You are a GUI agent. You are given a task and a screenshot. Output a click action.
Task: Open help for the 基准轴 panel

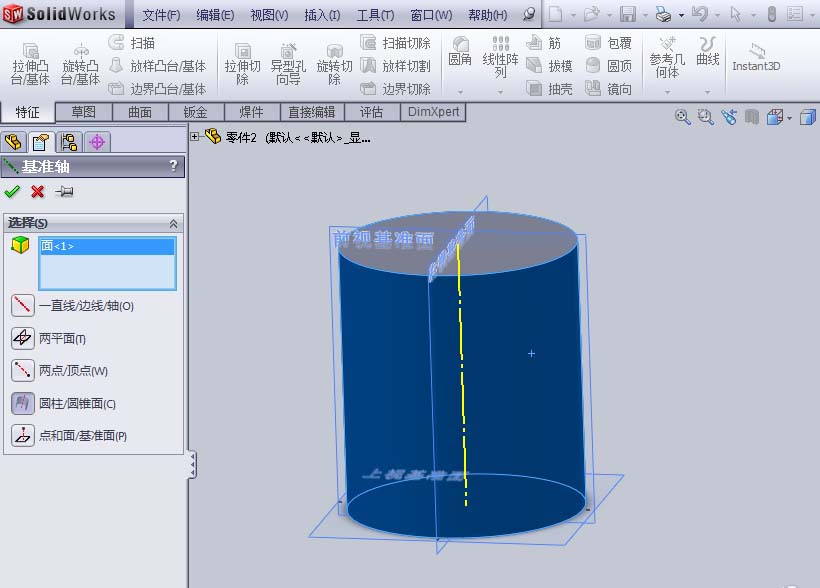[174, 166]
